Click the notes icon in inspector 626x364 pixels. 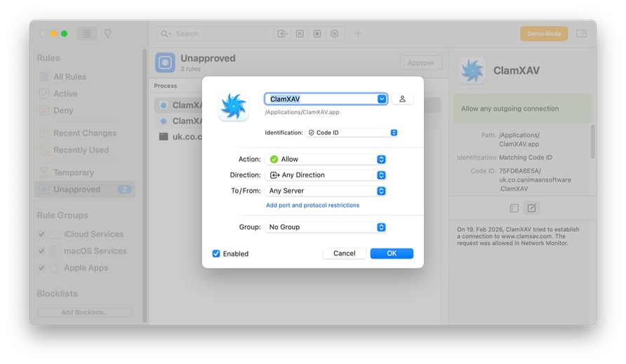click(514, 208)
